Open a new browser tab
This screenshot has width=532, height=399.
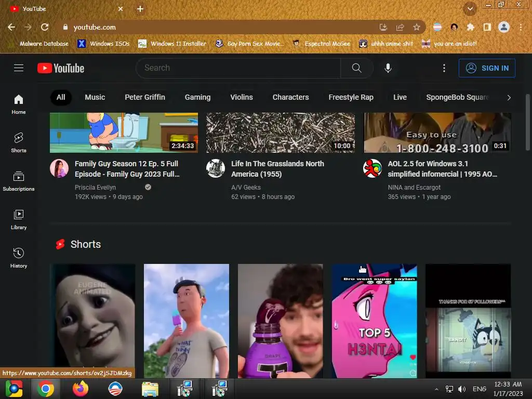[x=140, y=9]
